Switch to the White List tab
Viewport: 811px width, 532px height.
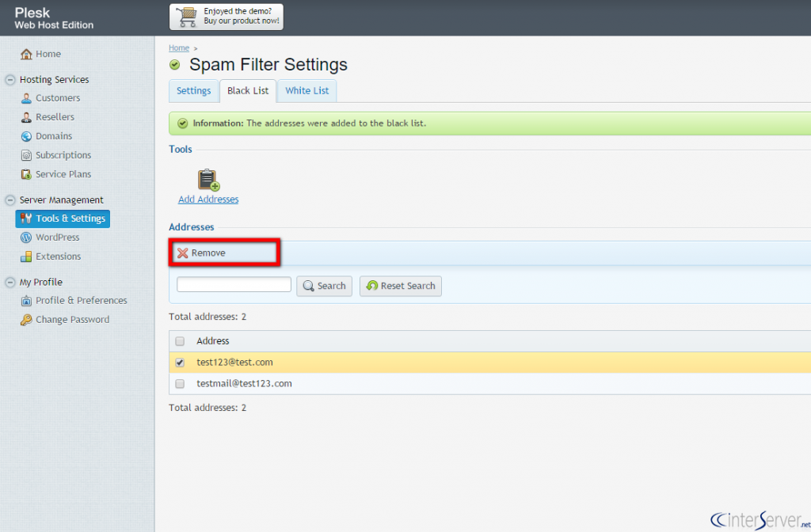[x=307, y=90]
